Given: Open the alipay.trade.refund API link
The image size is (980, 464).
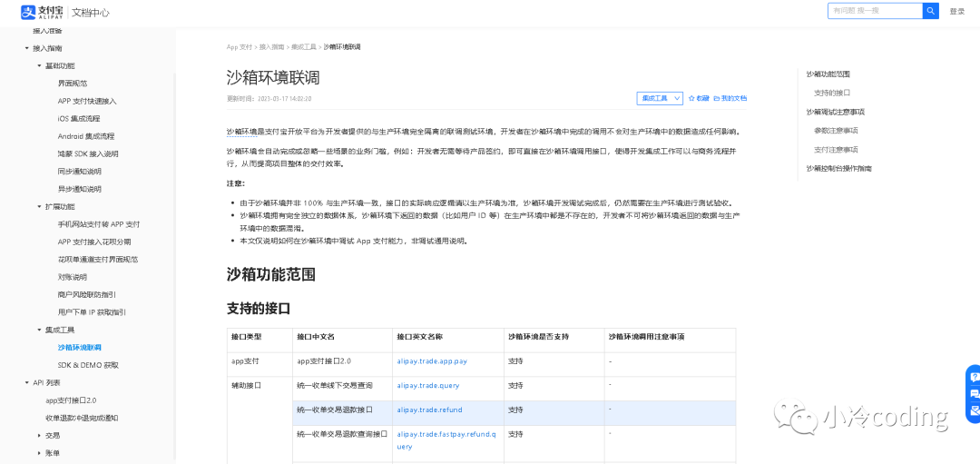Looking at the screenshot, I should tap(429, 410).
